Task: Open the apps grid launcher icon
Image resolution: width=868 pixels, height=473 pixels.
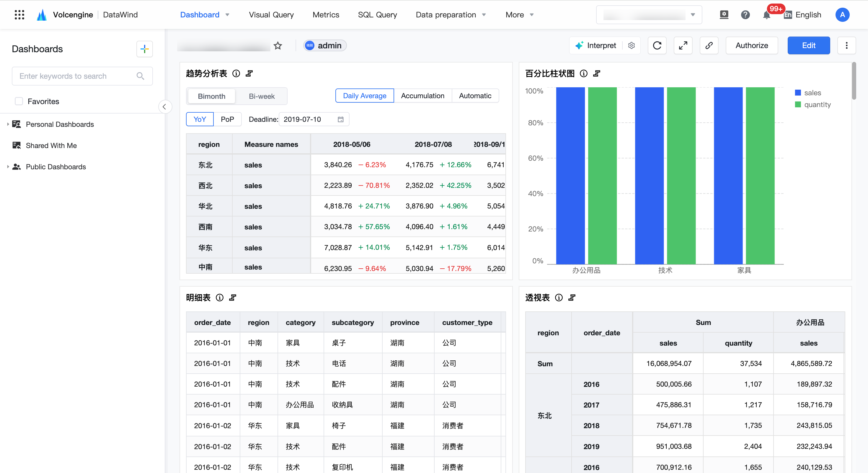Action: click(x=19, y=15)
